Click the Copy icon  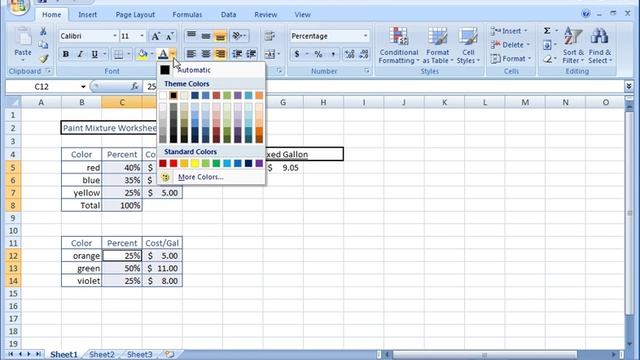[x=43, y=45]
